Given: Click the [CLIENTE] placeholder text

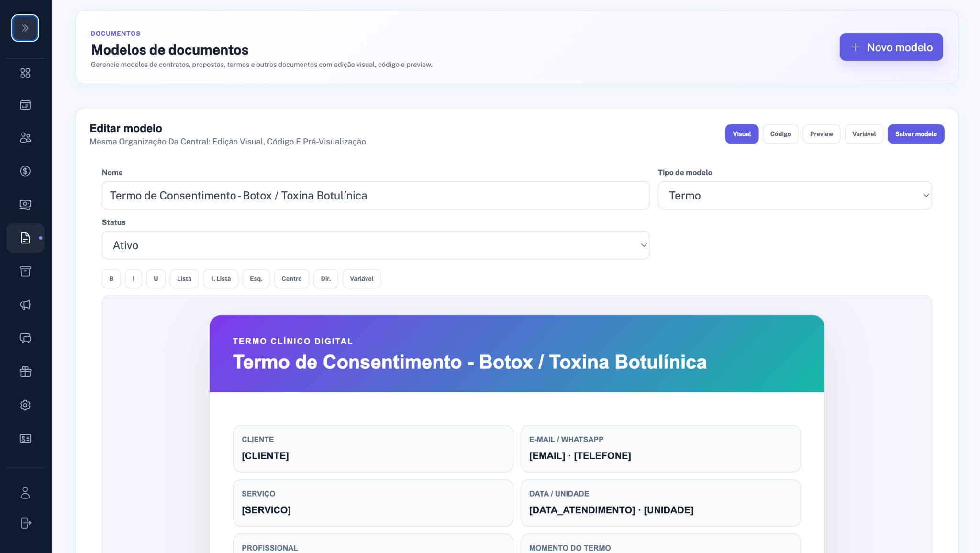Looking at the screenshot, I should (265, 456).
